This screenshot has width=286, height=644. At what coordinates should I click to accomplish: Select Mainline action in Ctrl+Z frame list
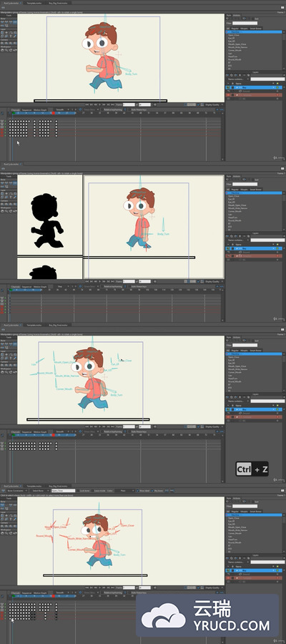tap(255, 354)
